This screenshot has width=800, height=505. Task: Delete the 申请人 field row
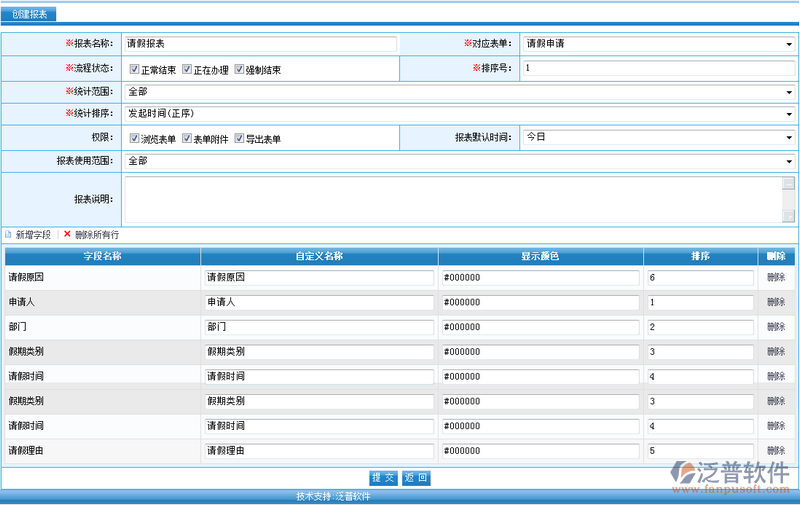coord(776,303)
